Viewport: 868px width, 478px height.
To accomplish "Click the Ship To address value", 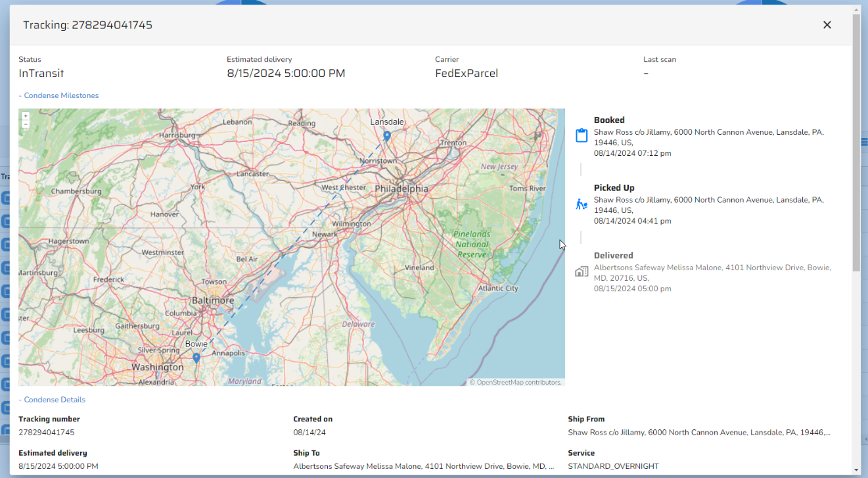I will click(424, 466).
